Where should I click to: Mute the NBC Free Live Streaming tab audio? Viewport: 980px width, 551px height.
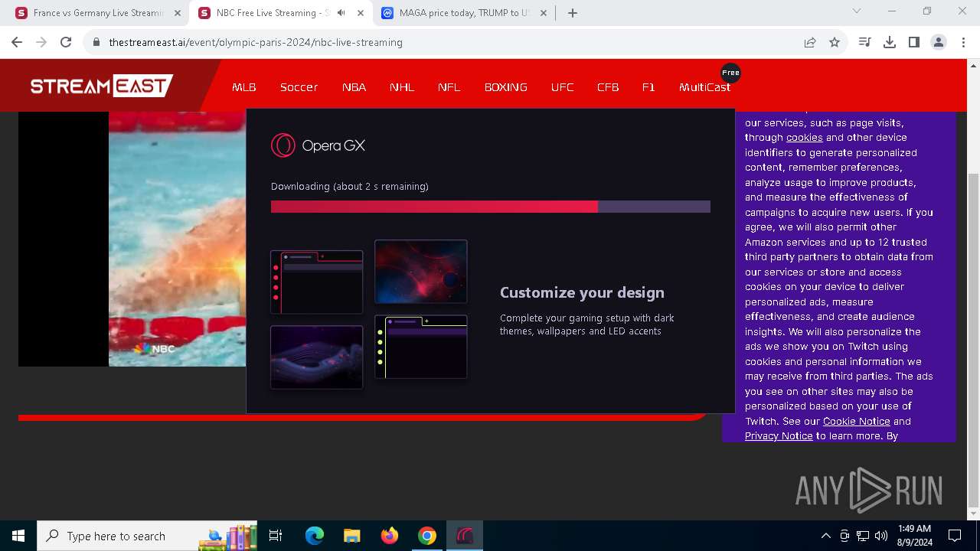coord(341,13)
